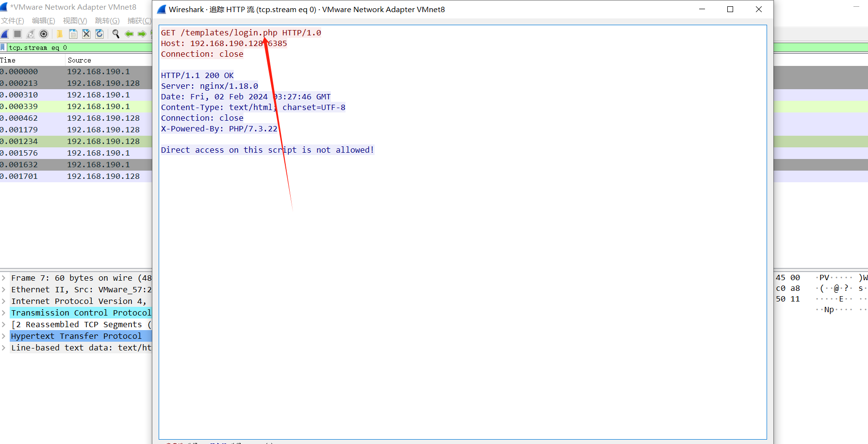The height and width of the screenshot is (444, 868).
Task: Select the packet at time 0.001179
Action: pyautogui.click(x=76, y=129)
